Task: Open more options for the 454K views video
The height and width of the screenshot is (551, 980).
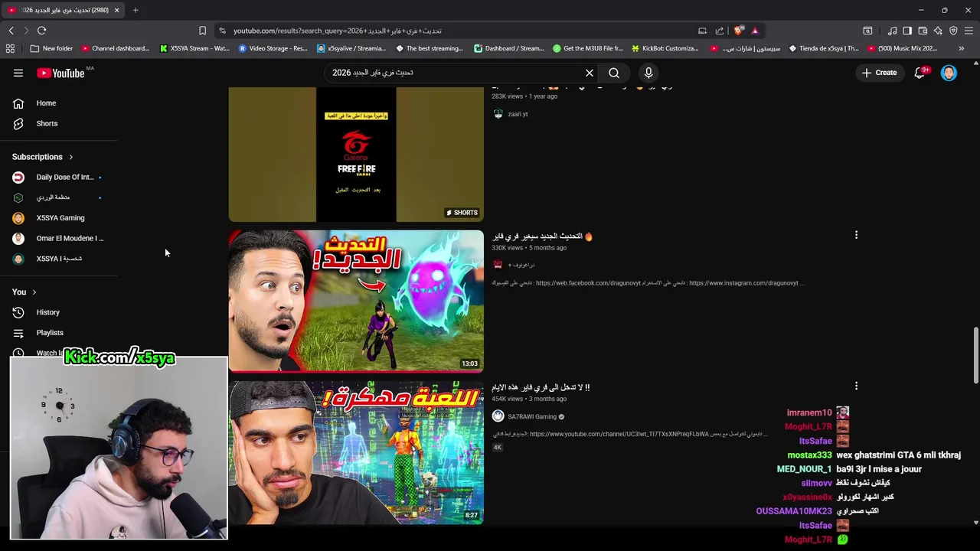Action: coord(856,386)
